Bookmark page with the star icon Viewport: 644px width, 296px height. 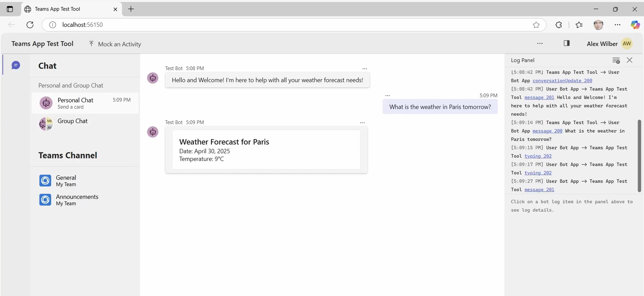click(x=536, y=25)
